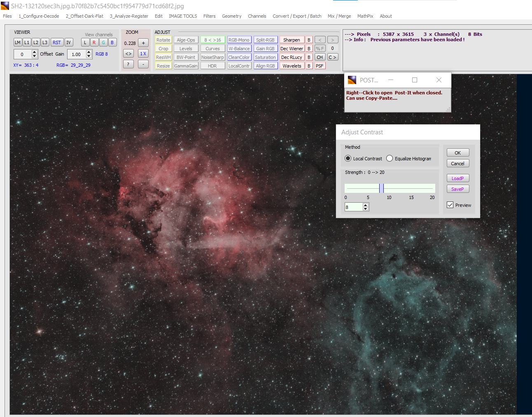Open Dec Wiener deconvolution
532x417 pixels.
292,49
